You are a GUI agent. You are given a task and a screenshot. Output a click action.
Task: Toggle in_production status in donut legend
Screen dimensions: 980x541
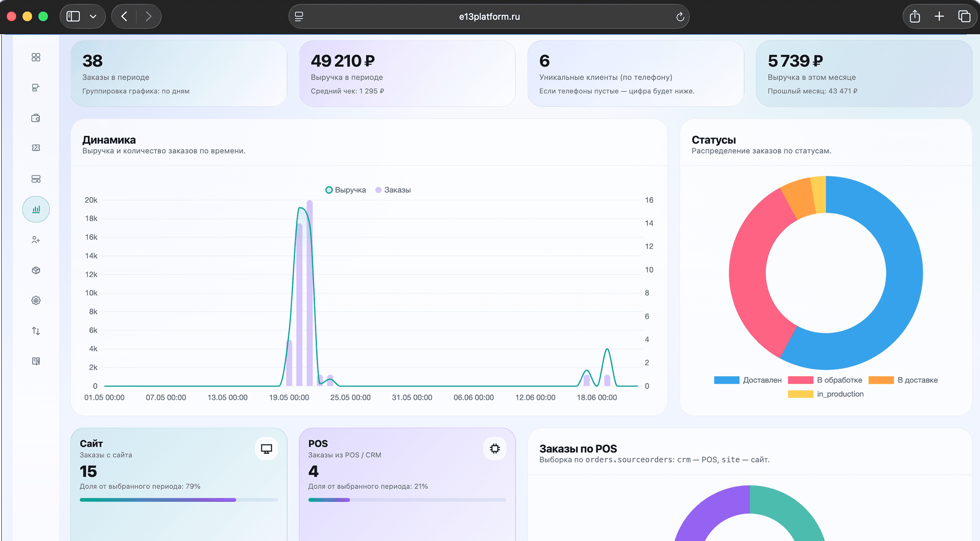pyautogui.click(x=826, y=394)
